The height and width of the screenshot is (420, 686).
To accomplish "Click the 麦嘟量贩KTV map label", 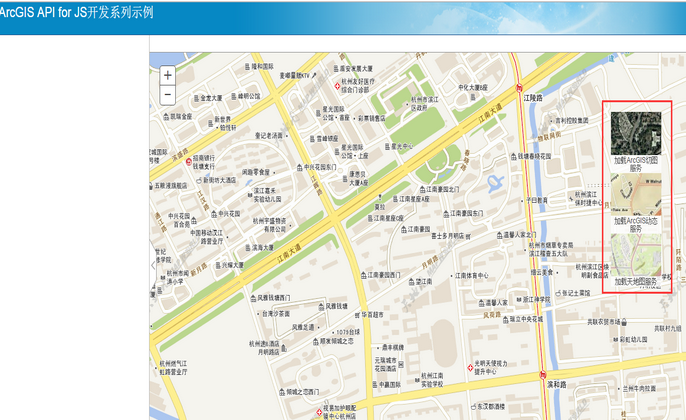I will point(294,76).
